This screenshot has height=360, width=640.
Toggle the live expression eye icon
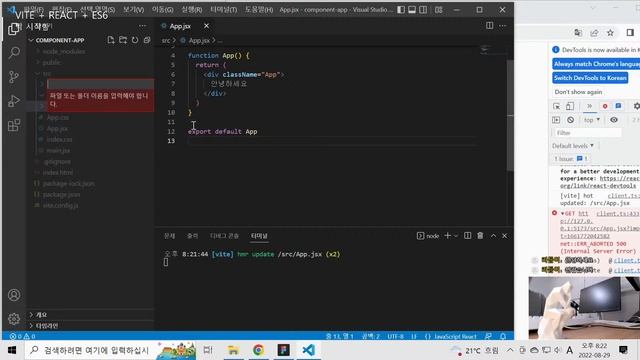coord(614,120)
